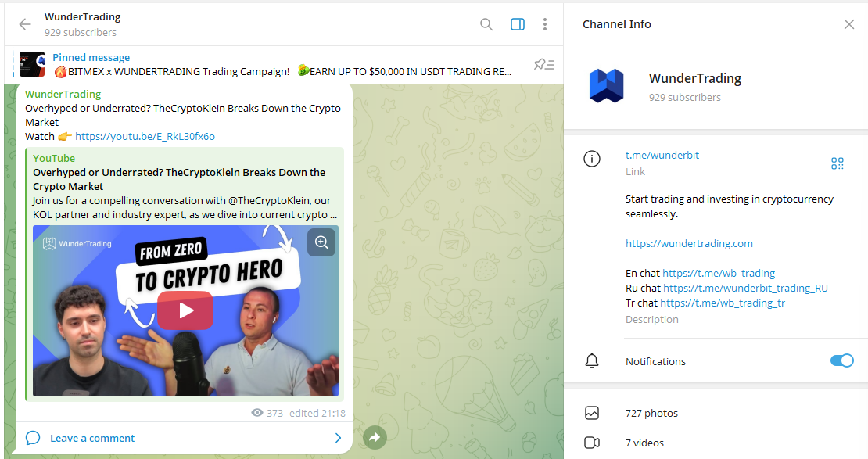This screenshot has height=459, width=868.
Task: Click the Notifications label
Action: point(655,361)
